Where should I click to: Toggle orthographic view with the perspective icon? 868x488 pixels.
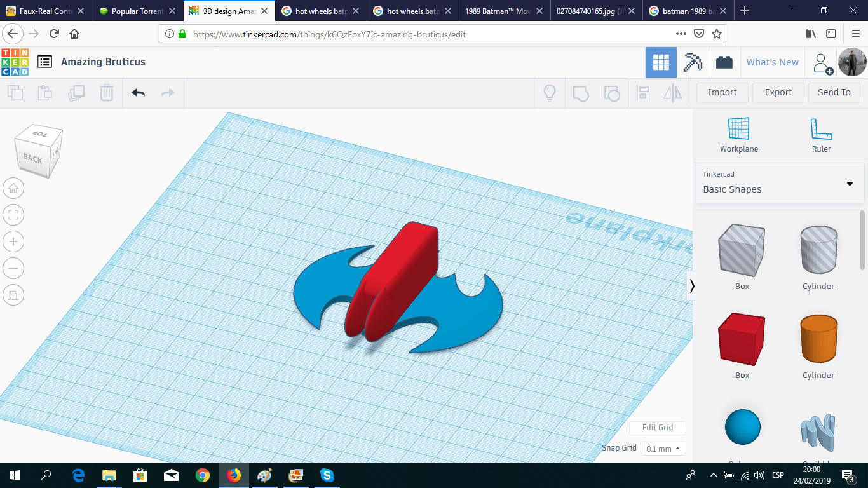click(x=13, y=295)
